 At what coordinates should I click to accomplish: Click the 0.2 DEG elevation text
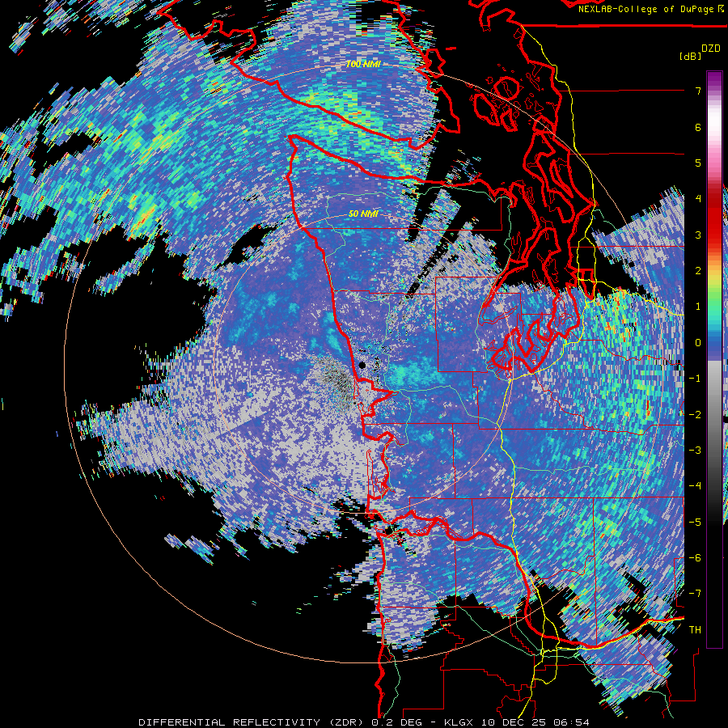tap(397, 722)
